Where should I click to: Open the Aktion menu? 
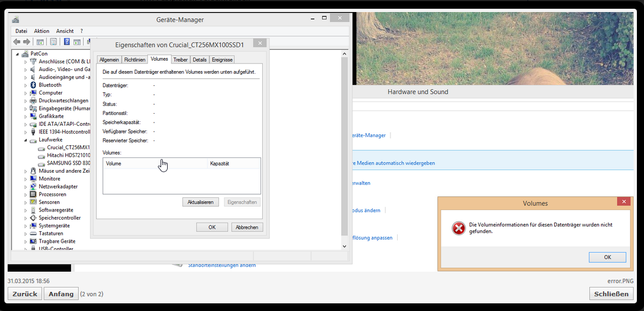(42, 31)
